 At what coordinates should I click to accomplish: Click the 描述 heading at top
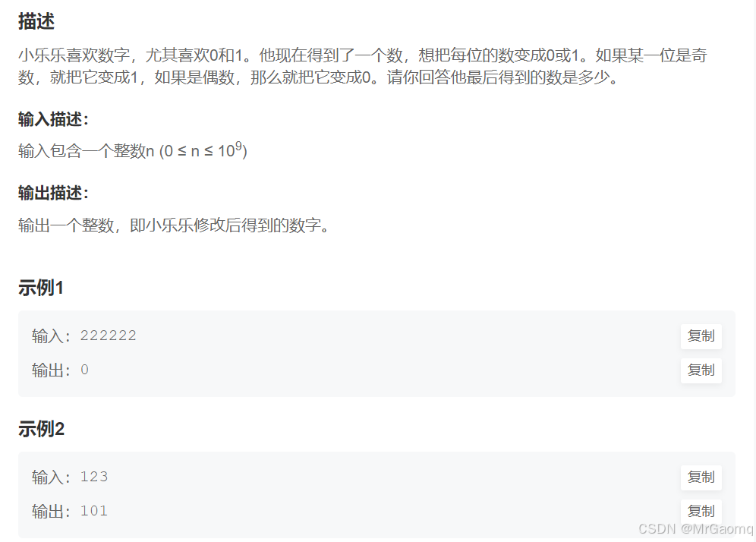(x=36, y=21)
